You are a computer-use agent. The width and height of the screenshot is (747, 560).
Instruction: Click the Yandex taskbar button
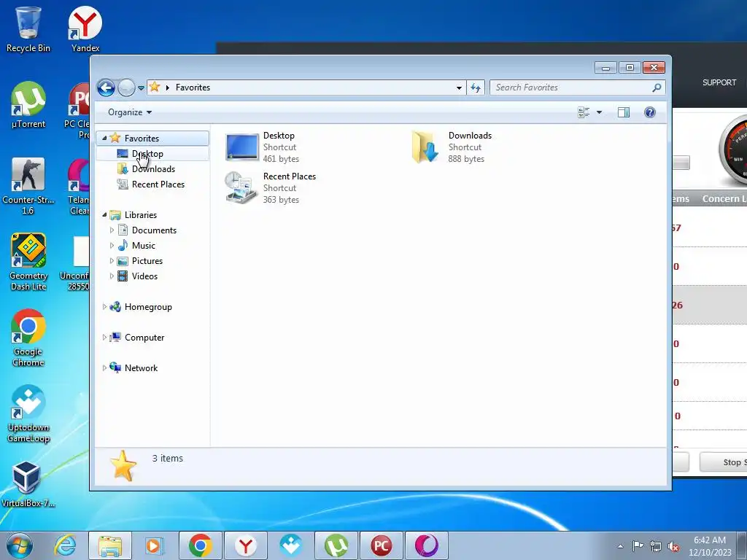tap(245, 545)
